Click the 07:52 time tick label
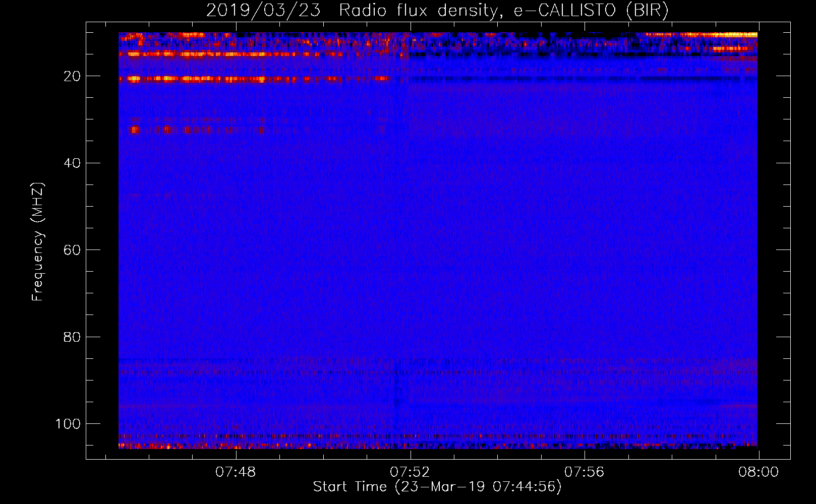Screen dimensions: 816x504 tap(410, 472)
